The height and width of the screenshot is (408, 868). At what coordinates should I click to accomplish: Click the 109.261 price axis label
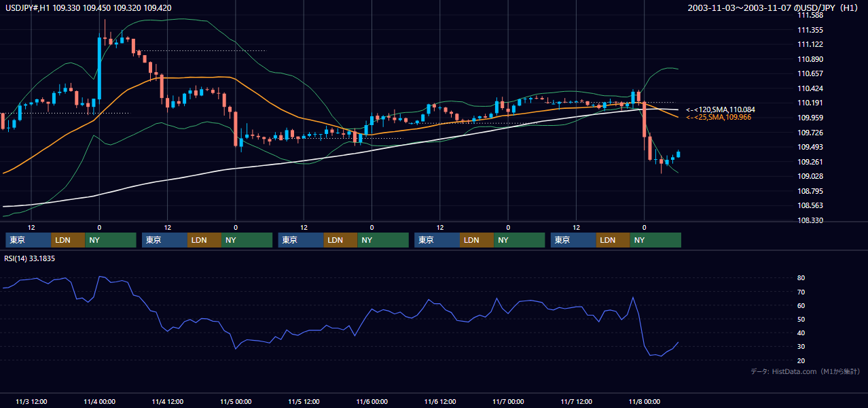click(x=810, y=162)
